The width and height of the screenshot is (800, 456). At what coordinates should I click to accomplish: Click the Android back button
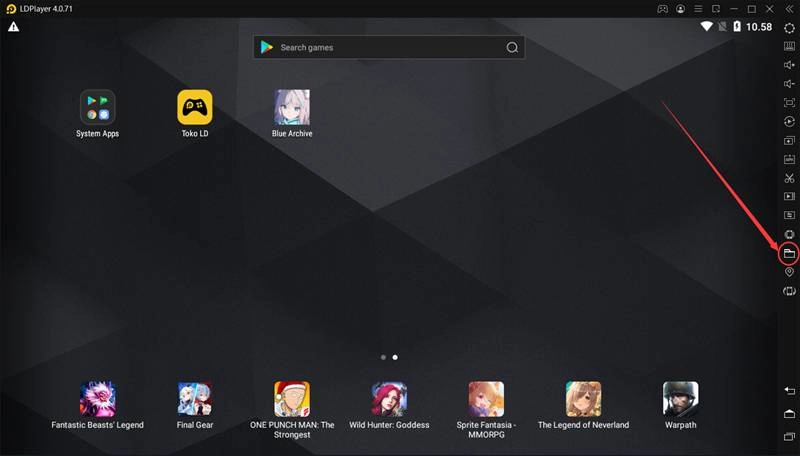pos(789,391)
